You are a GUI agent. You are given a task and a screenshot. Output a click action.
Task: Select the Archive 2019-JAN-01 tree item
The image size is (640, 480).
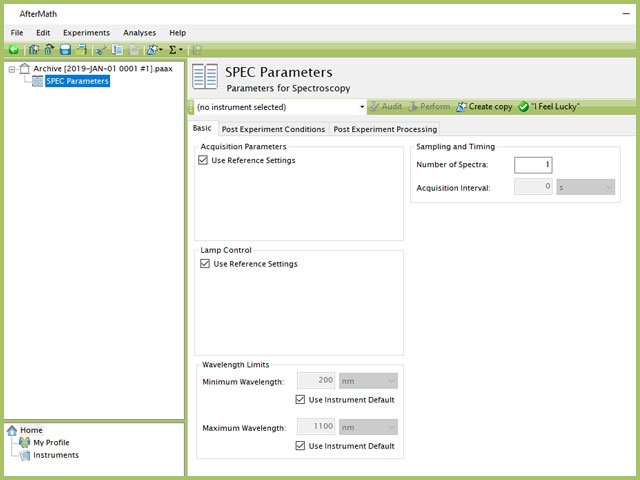[103, 69]
